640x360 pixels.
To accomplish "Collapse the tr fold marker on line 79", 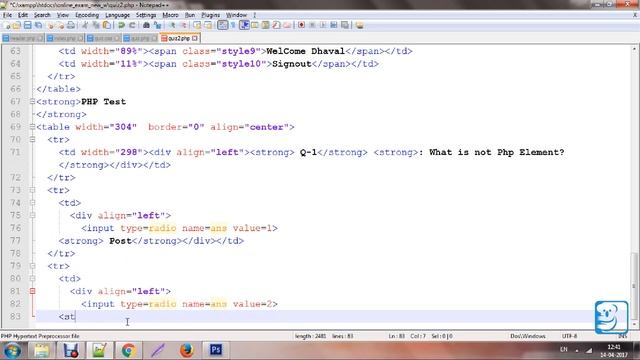I will [32, 266].
